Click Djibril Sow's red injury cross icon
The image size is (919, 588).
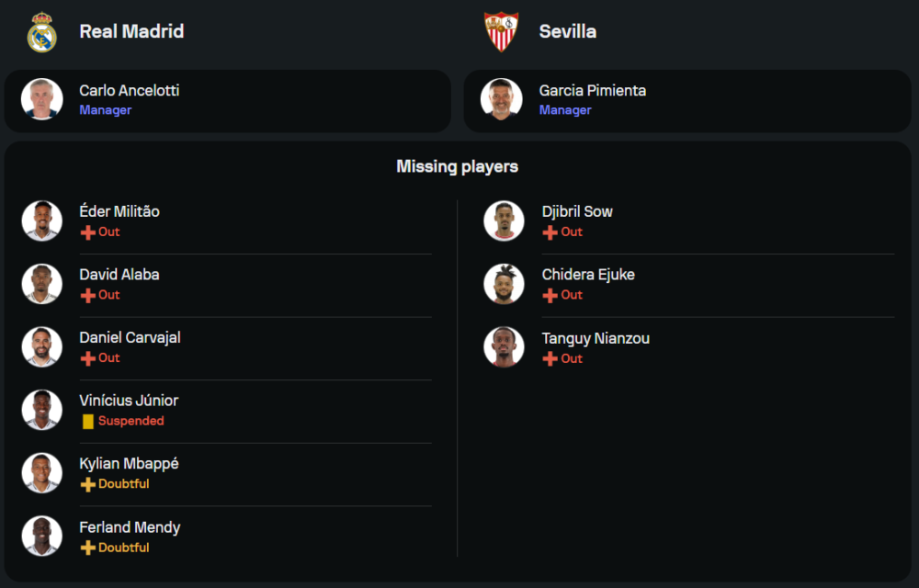[550, 232]
